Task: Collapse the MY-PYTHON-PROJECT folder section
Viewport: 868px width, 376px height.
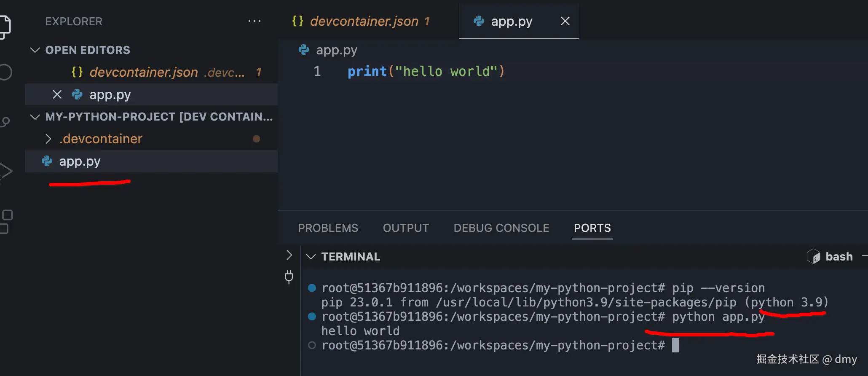Action: (35, 117)
